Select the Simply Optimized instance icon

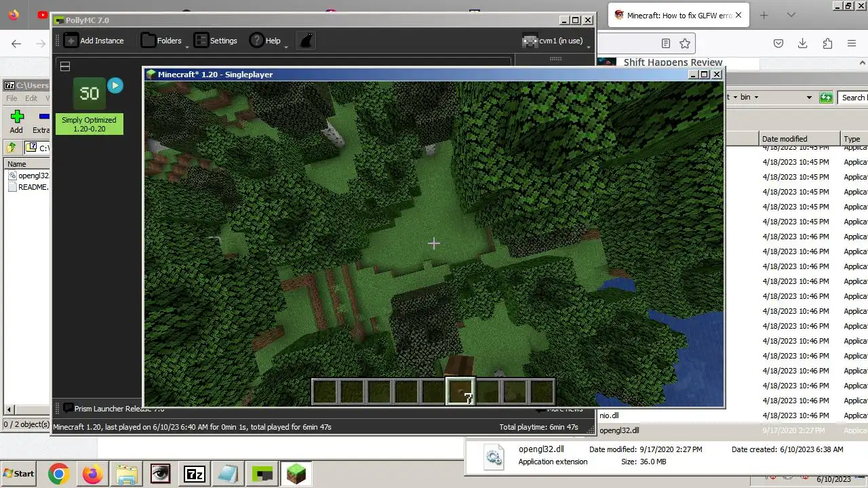click(x=90, y=94)
